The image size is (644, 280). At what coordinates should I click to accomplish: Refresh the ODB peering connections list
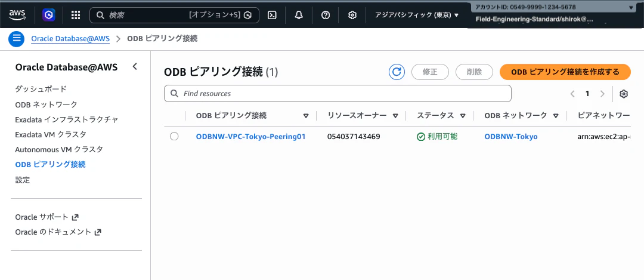click(397, 72)
